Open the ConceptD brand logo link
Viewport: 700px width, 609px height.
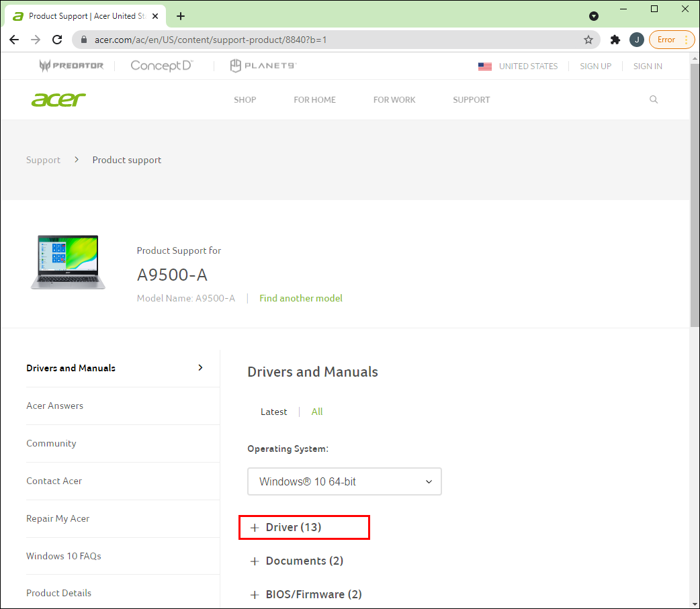click(x=162, y=66)
